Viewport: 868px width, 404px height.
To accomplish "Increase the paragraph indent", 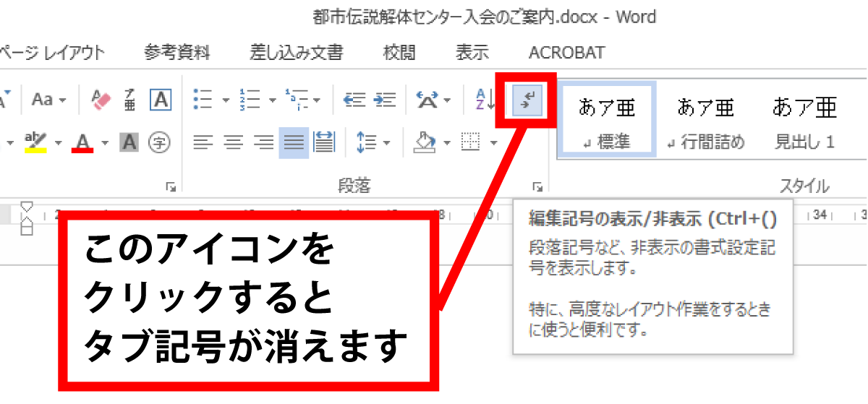I will tap(385, 100).
